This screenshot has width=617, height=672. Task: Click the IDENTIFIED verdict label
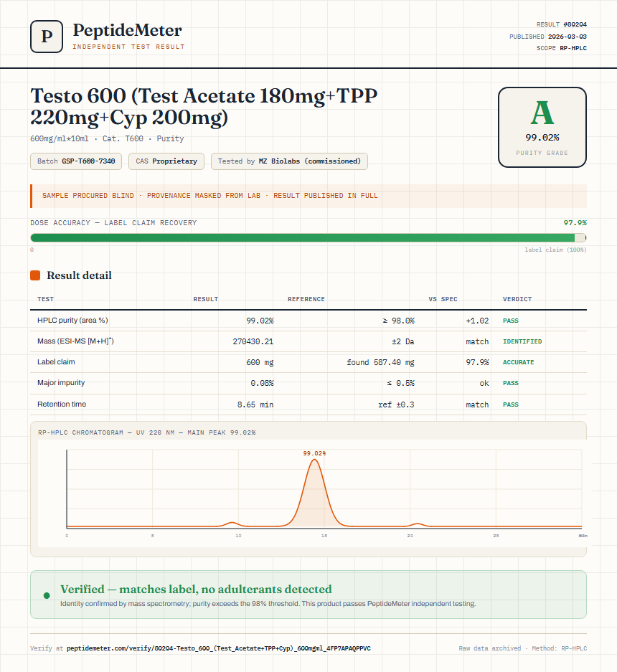[x=522, y=341]
